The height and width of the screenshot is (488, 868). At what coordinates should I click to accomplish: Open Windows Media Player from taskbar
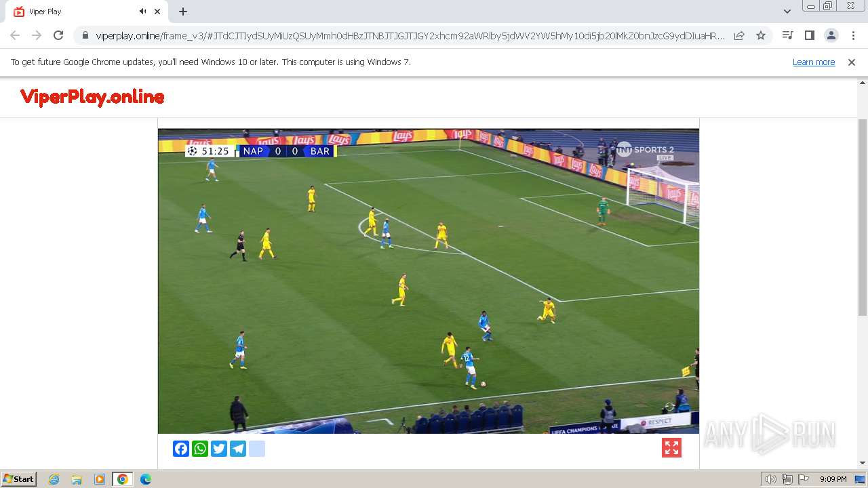pyautogui.click(x=100, y=479)
